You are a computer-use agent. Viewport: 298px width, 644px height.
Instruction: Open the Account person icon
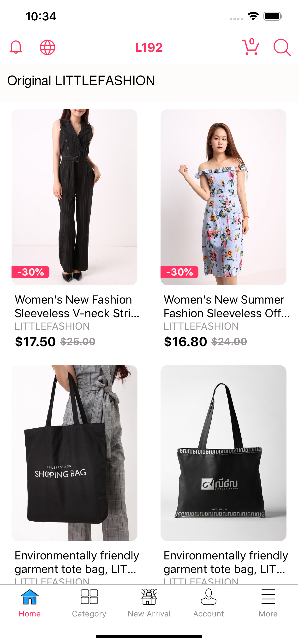209,597
